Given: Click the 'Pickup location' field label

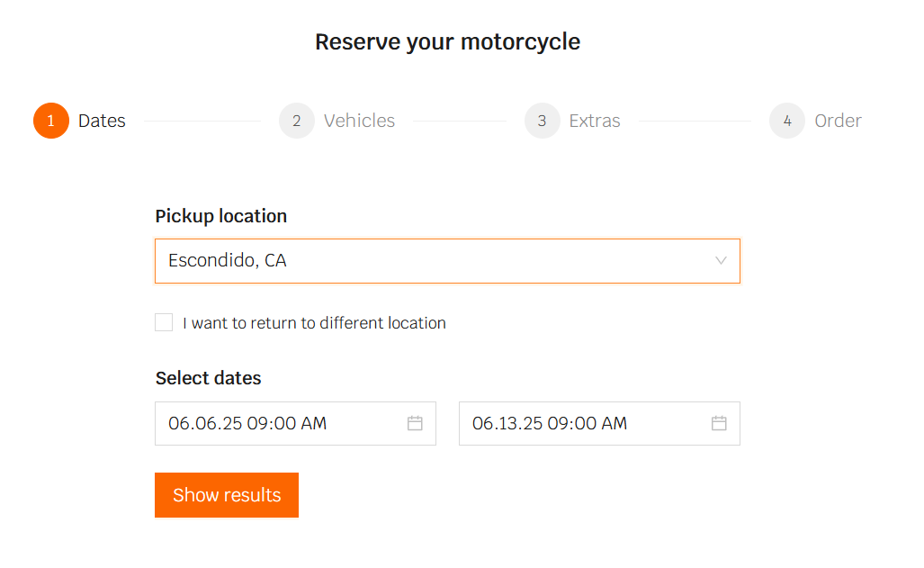Looking at the screenshot, I should pos(221,216).
